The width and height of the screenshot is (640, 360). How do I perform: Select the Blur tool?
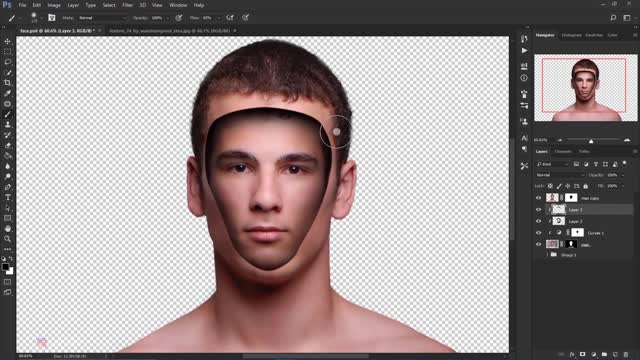click(x=7, y=166)
